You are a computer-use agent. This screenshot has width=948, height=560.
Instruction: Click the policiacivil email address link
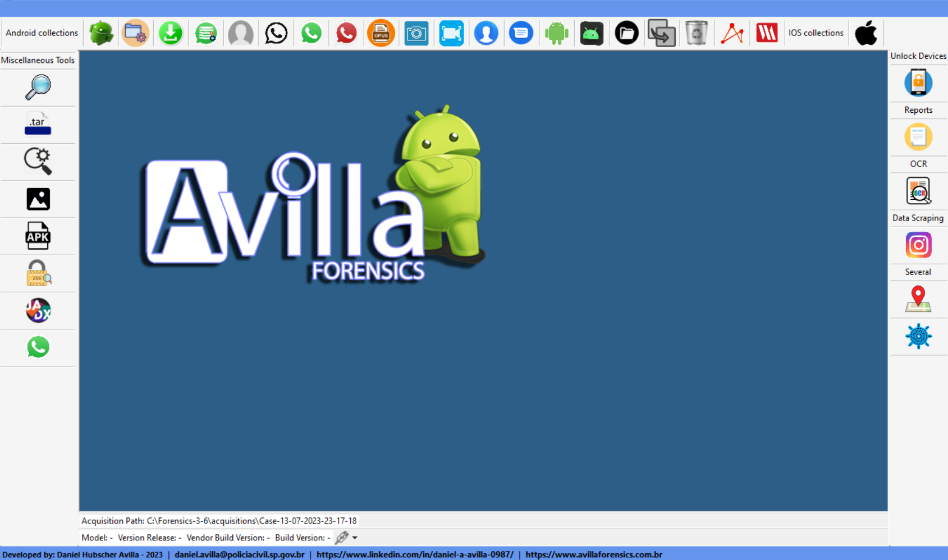coord(239,554)
